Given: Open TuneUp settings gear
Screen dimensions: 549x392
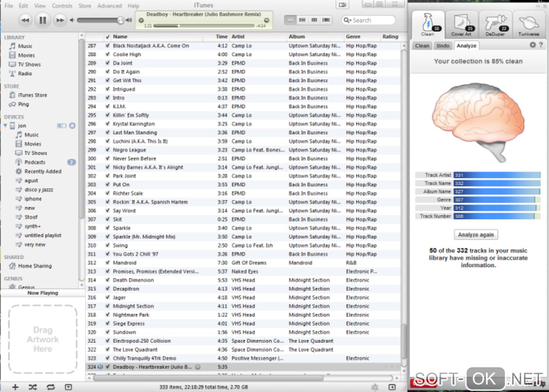Looking at the screenshot, I should click(x=532, y=45).
